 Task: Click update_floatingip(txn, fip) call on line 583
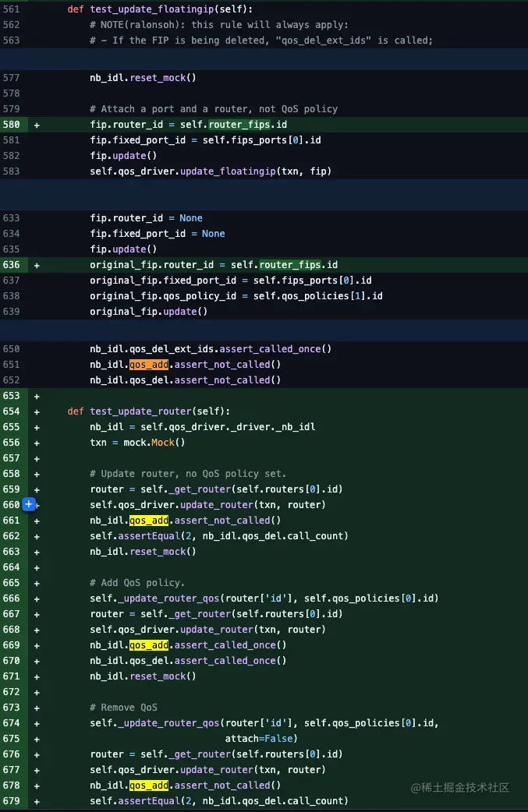point(256,171)
